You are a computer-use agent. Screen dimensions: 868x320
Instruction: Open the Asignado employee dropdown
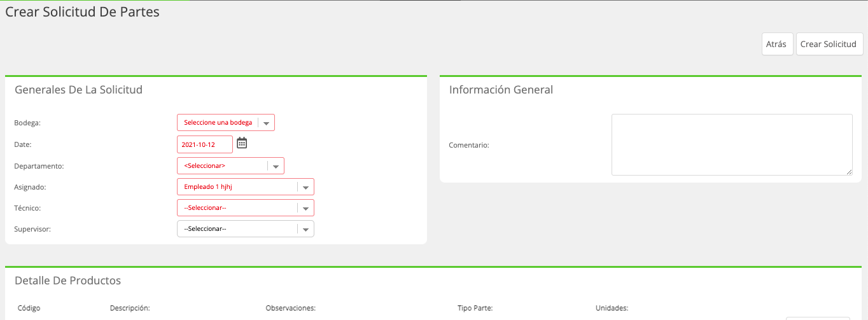click(x=246, y=187)
